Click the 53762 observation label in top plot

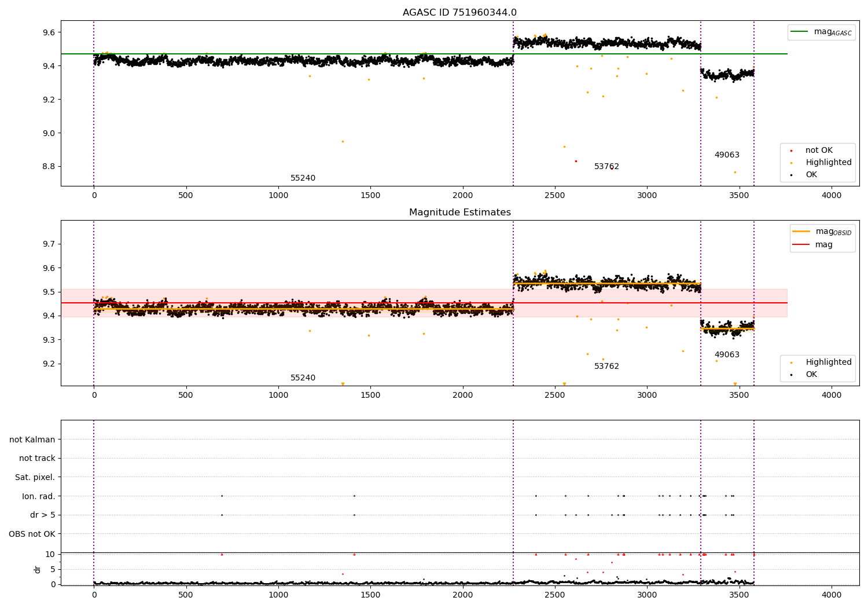(x=606, y=167)
